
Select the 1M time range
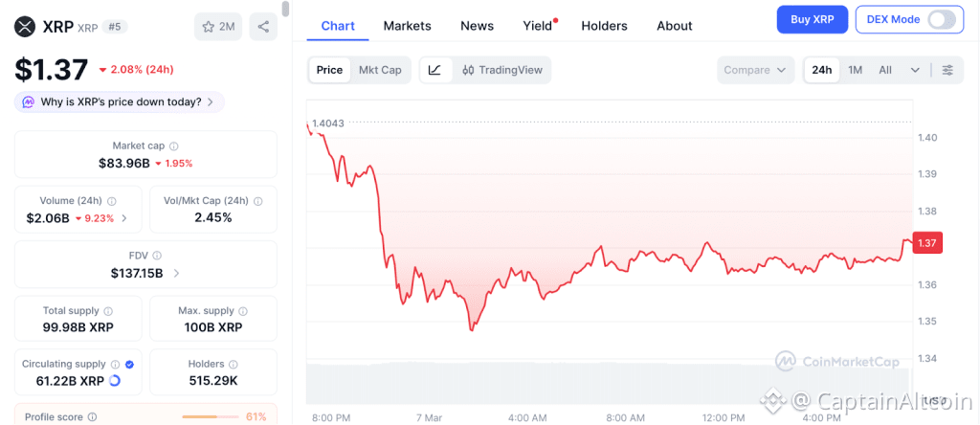(x=855, y=70)
